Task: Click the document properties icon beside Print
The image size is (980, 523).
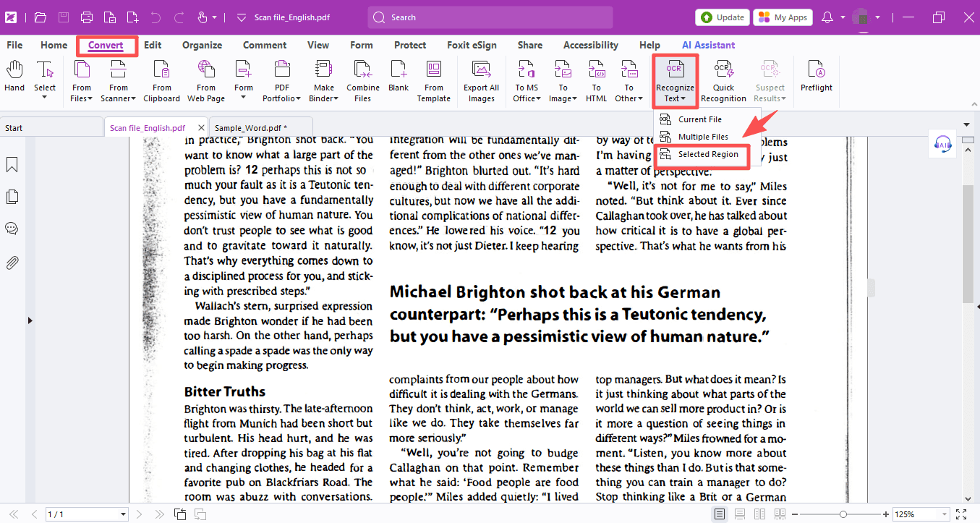Action: coord(109,17)
